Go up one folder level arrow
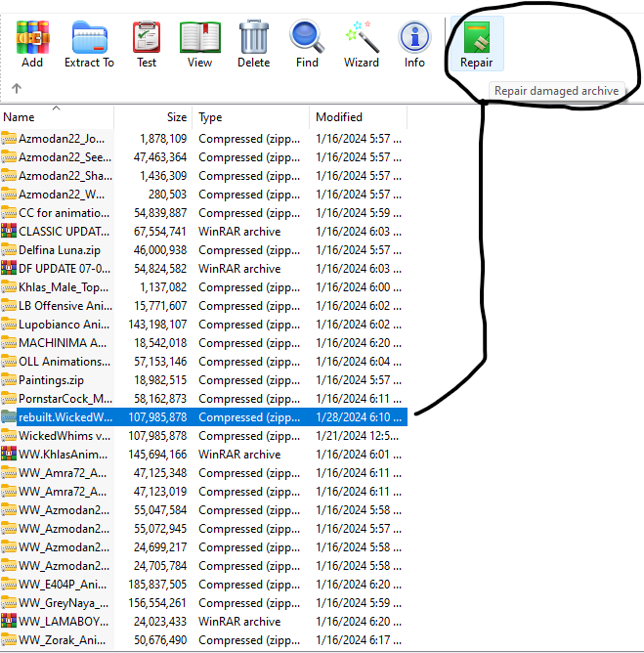 tap(17, 88)
